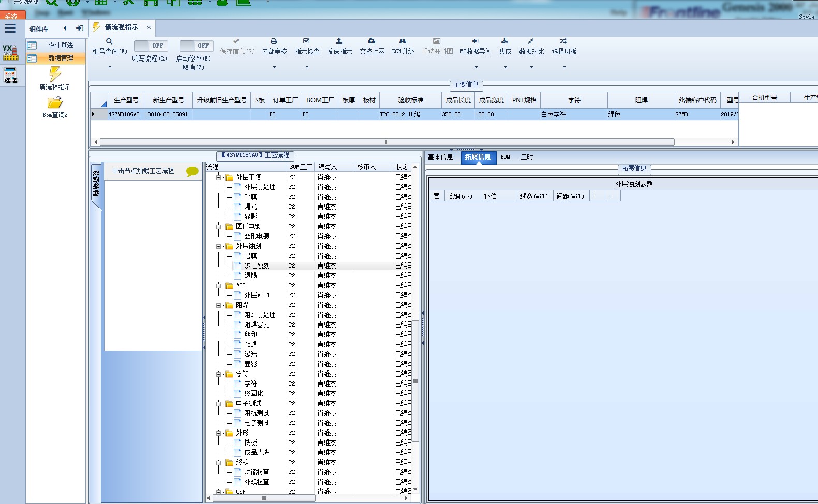Click the 组件库 pin arrow icon
Viewport: 818px width, 504px height.
tap(79, 28)
